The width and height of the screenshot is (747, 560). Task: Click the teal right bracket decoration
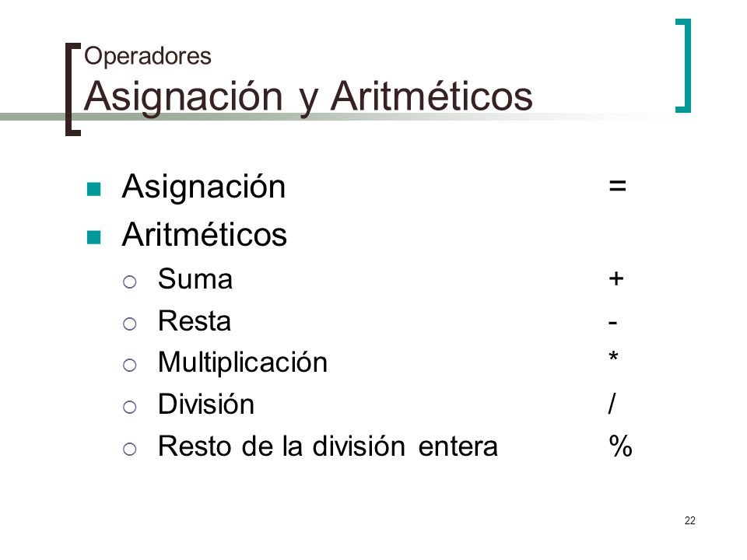(x=683, y=65)
